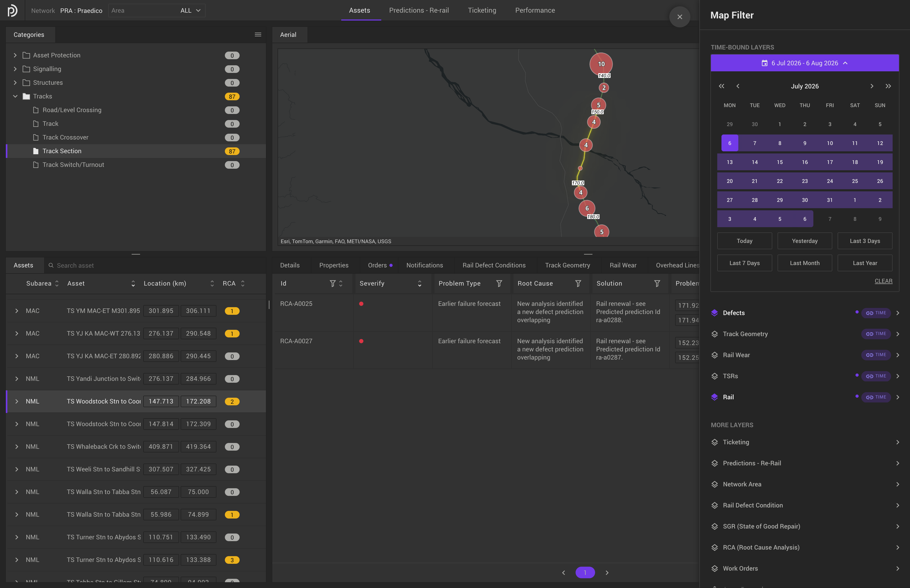
Task: Expand the Signalling category folder
Action: tap(15, 69)
